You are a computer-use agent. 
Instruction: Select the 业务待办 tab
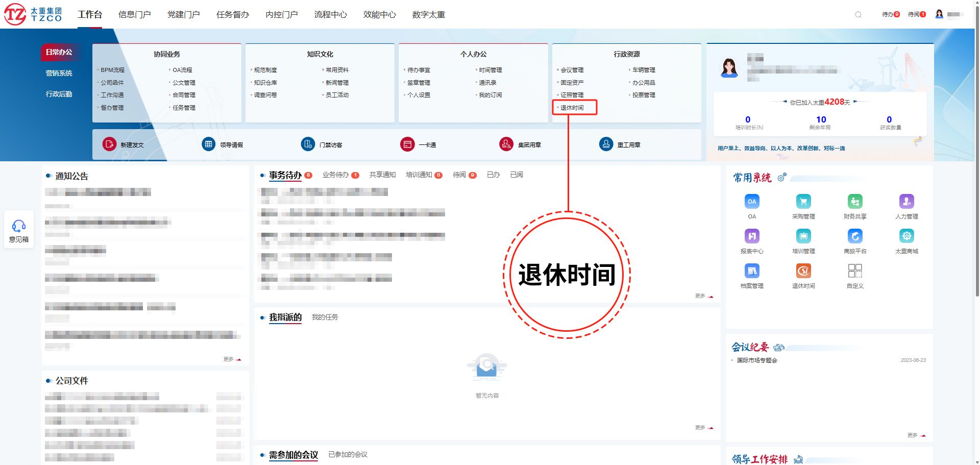(335, 175)
